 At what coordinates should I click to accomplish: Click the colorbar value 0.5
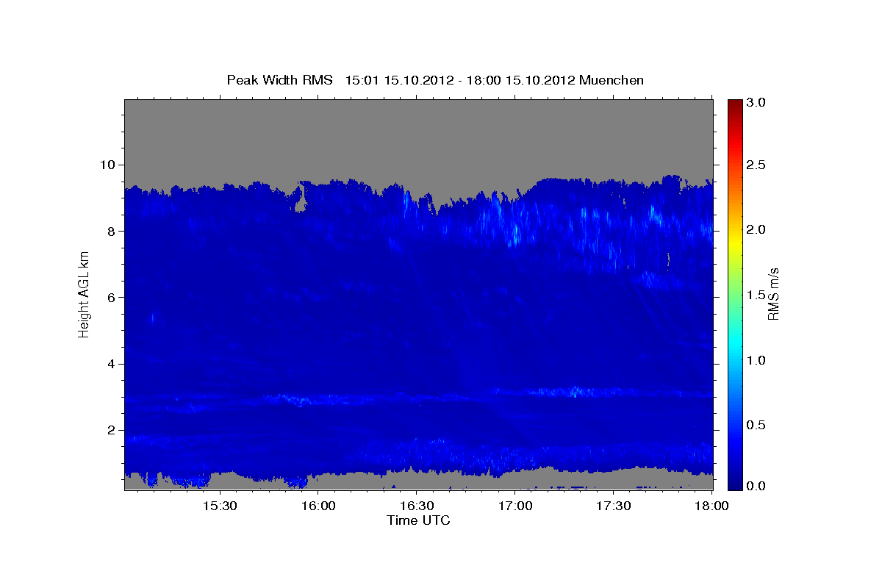757,425
